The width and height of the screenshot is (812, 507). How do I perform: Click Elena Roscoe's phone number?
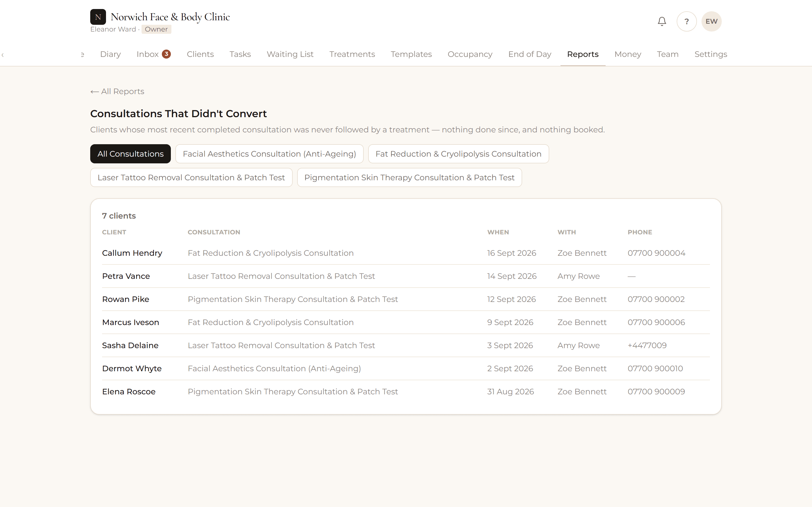point(656,392)
